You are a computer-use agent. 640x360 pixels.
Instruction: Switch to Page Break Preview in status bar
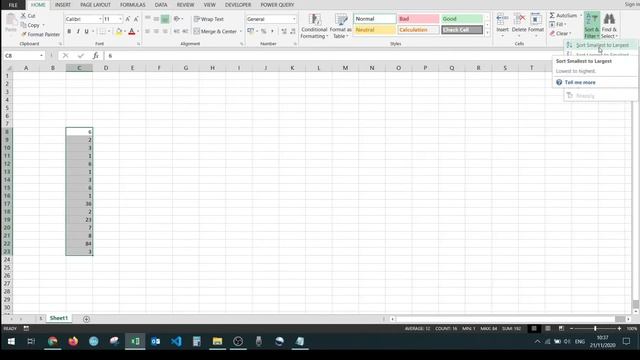[561, 329]
